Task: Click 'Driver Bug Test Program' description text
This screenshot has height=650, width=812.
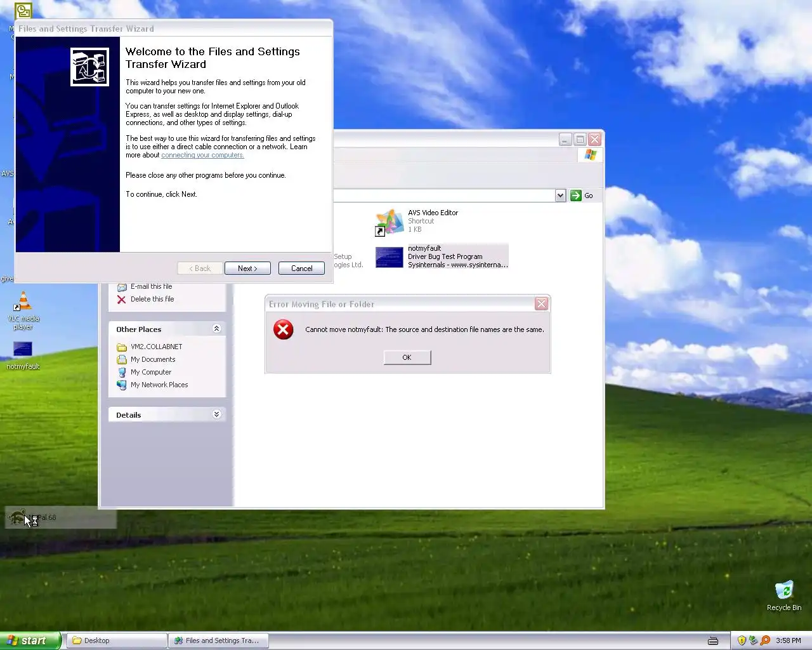Action: click(445, 256)
